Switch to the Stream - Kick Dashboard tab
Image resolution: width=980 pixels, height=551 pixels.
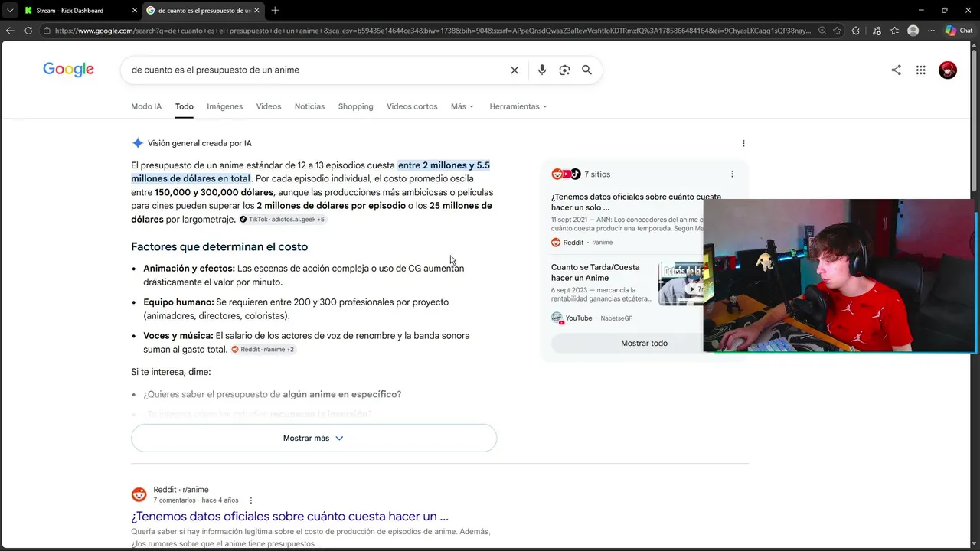75,11
